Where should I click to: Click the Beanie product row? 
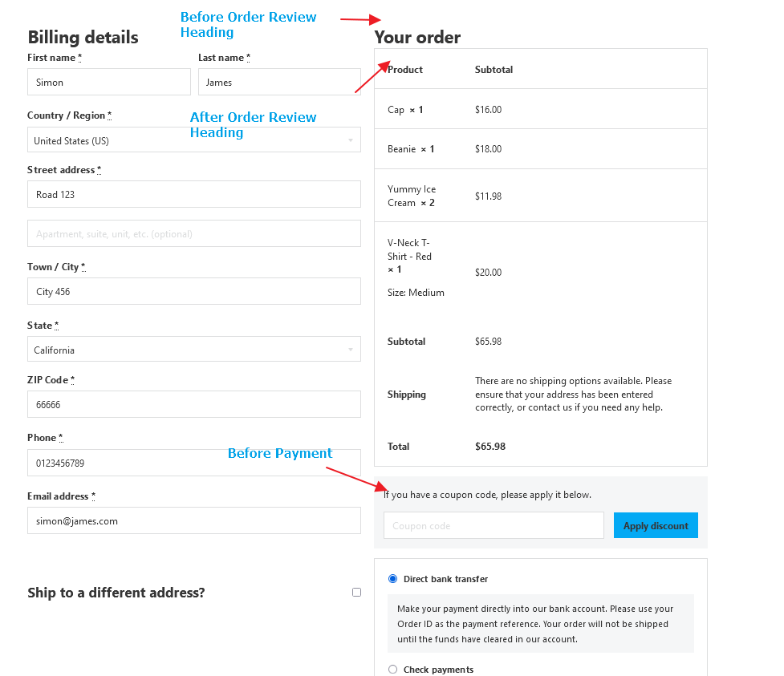[410, 149]
